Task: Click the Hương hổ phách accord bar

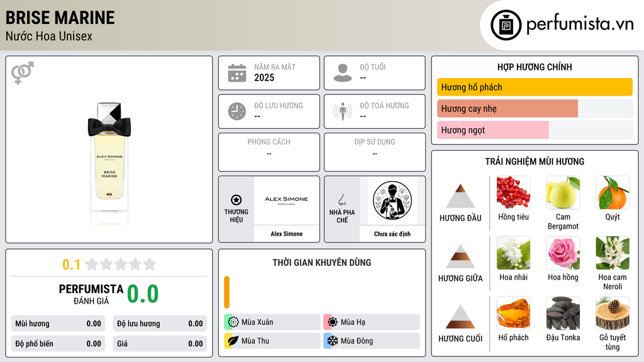Action: 535,87
